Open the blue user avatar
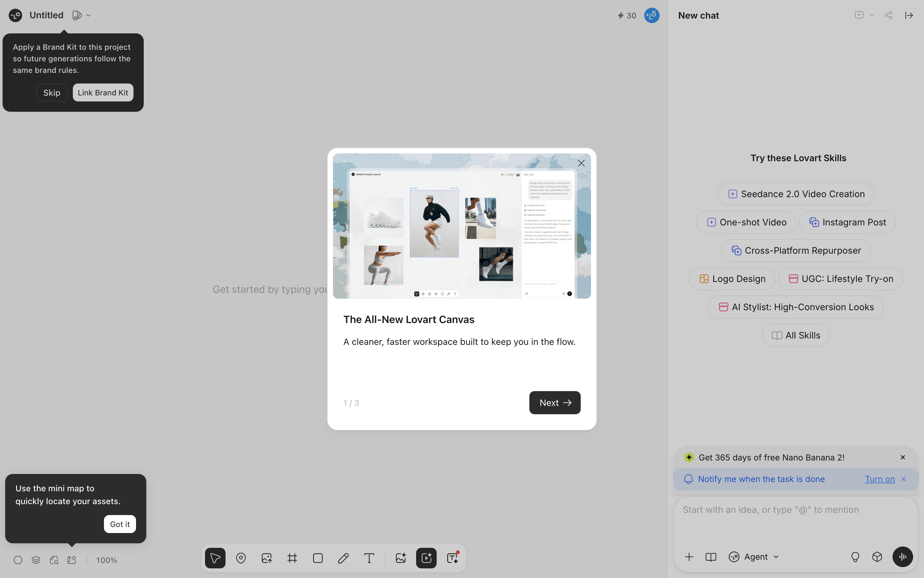Viewport: 924px width, 578px height. tap(652, 15)
